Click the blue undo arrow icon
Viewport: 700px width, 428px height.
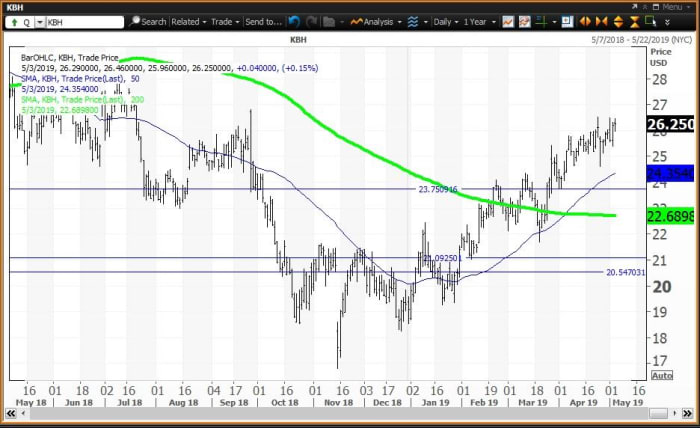292,21
